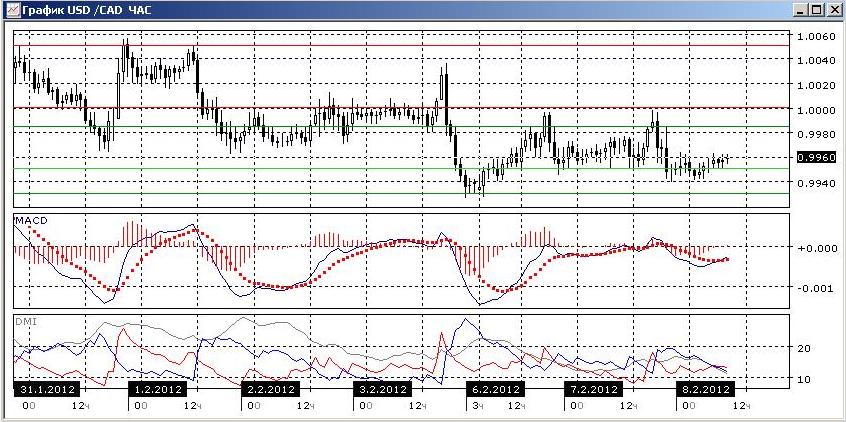
Task: Select the 3.2.2012 date marker
Action: click(x=382, y=389)
